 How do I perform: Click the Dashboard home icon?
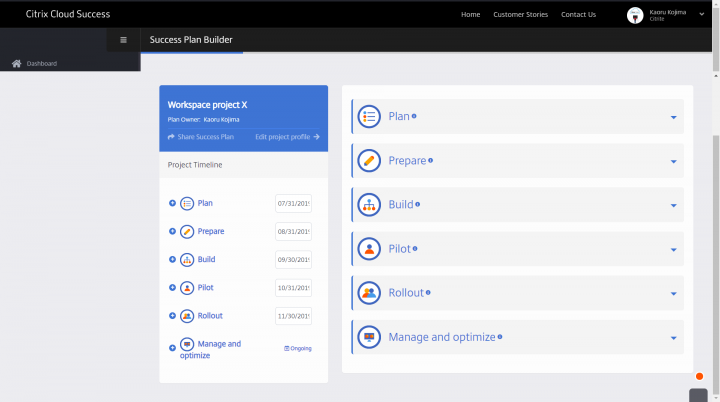[x=17, y=63]
